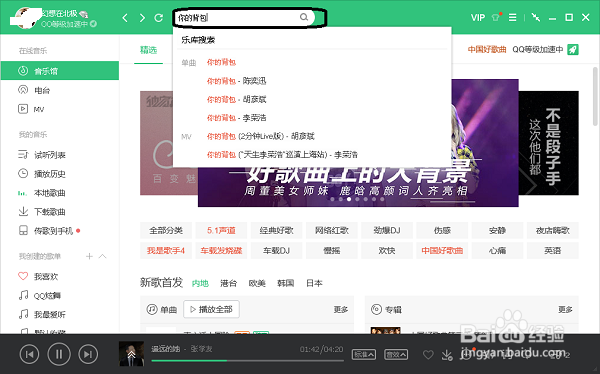The height and width of the screenshot is (374, 600).
Task: Click the magnifier search icon
Action: (x=304, y=17)
